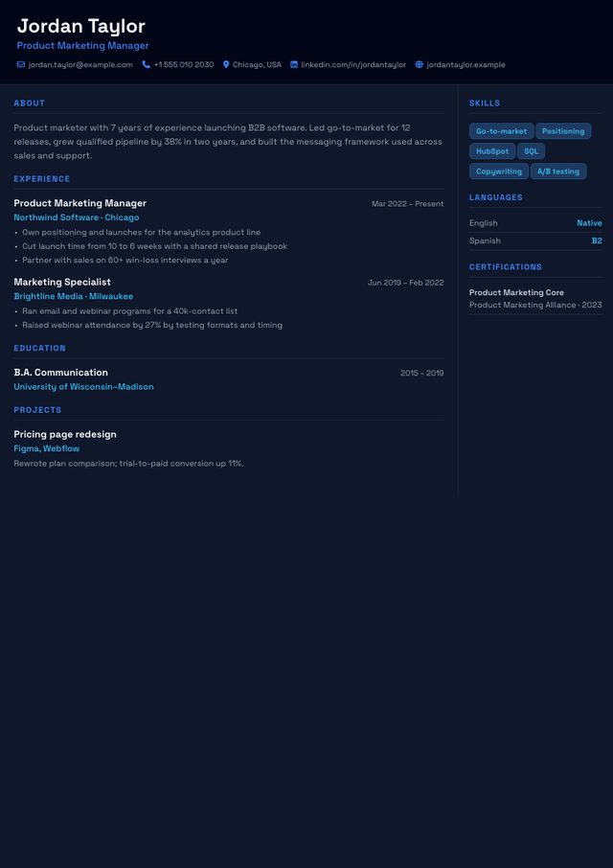The image size is (613, 868).
Task: Click the ABOUT section heading
Action: coord(30,103)
